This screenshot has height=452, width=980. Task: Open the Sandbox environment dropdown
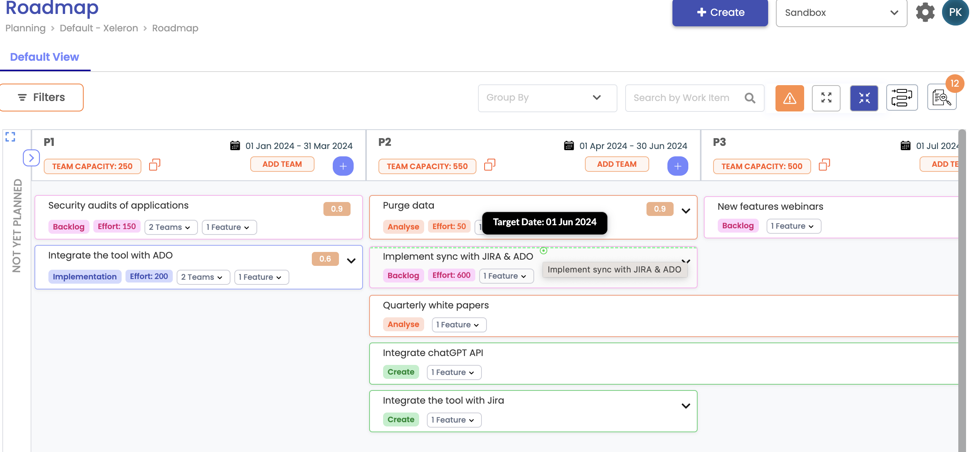(x=841, y=13)
